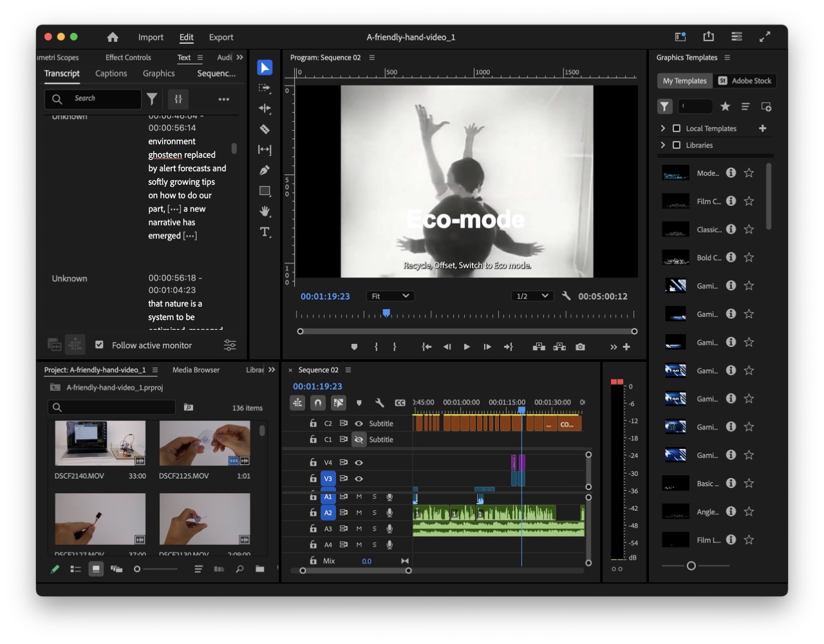
Task: Click Export Frame camera icon
Action: tap(580, 347)
